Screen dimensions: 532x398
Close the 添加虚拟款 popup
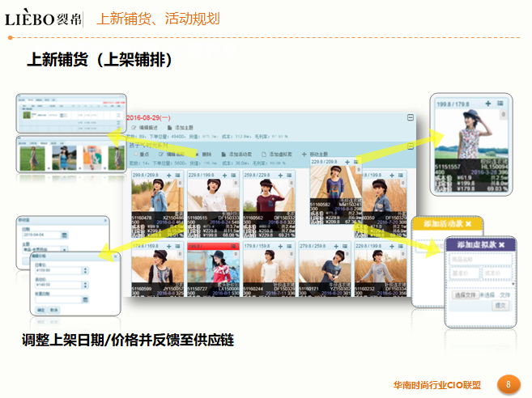[x=502, y=244]
